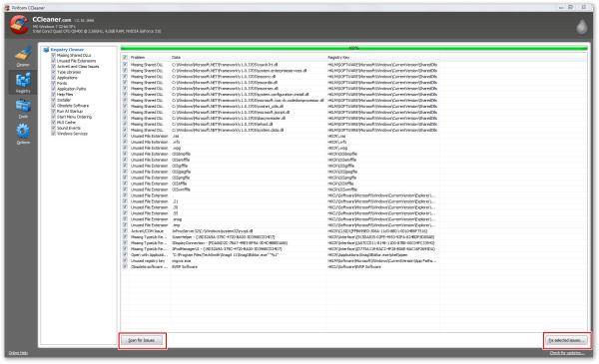599x364 pixels.
Task: Click the Fix selected issues button
Action: tap(566, 340)
